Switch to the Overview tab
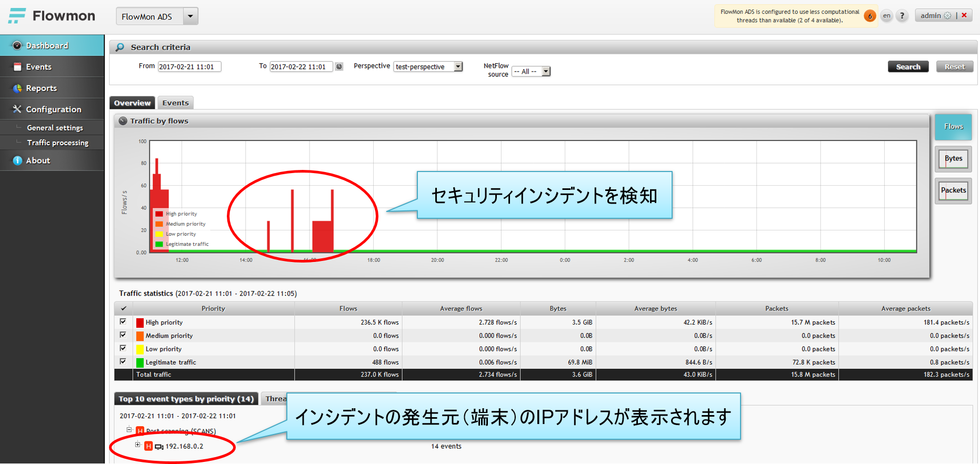The image size is (980, 464). pos(132,103)
